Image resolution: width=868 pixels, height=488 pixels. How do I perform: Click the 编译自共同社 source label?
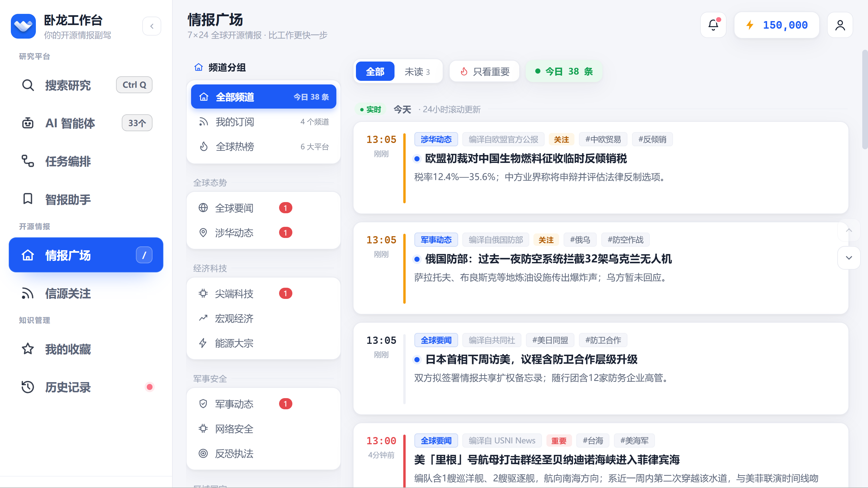[492, 340]
